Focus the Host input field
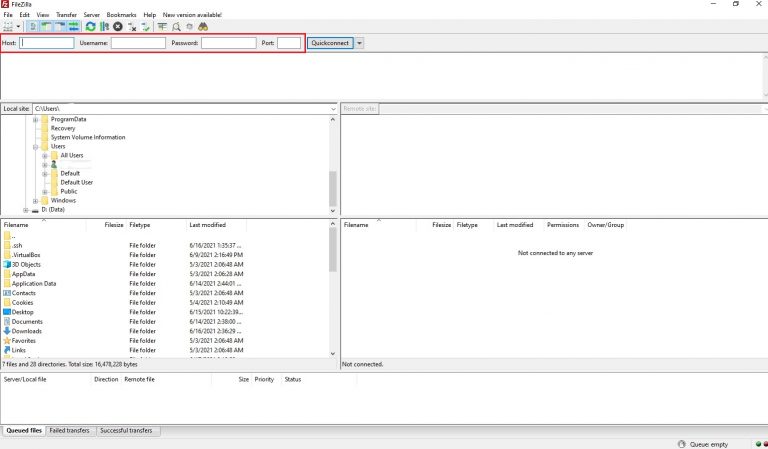This screenshot has height=449, width=768. 47,43
